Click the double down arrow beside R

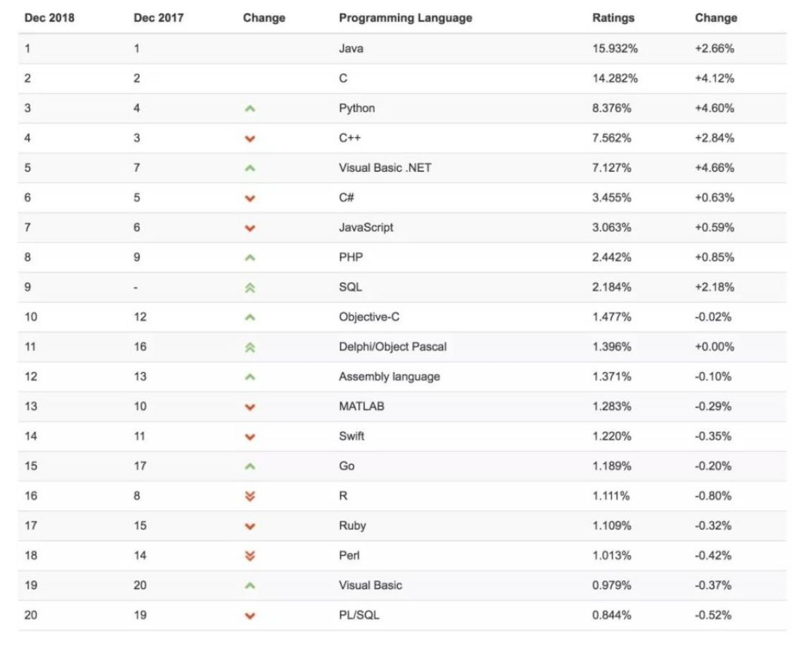click(250, 496)
